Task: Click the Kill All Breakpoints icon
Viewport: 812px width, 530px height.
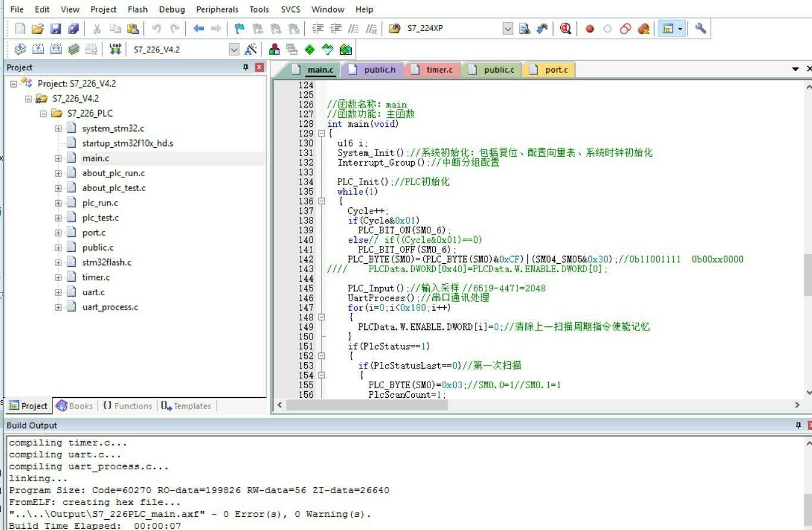Action: tap(644, 28)
